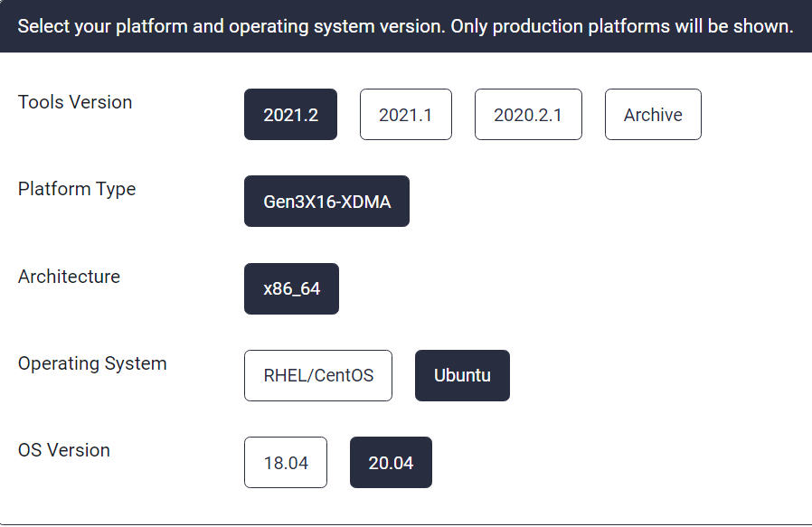The image size is (812, 527).
Task: Deselect the 2021.2 tools version
Action: (x=290, y=114)
